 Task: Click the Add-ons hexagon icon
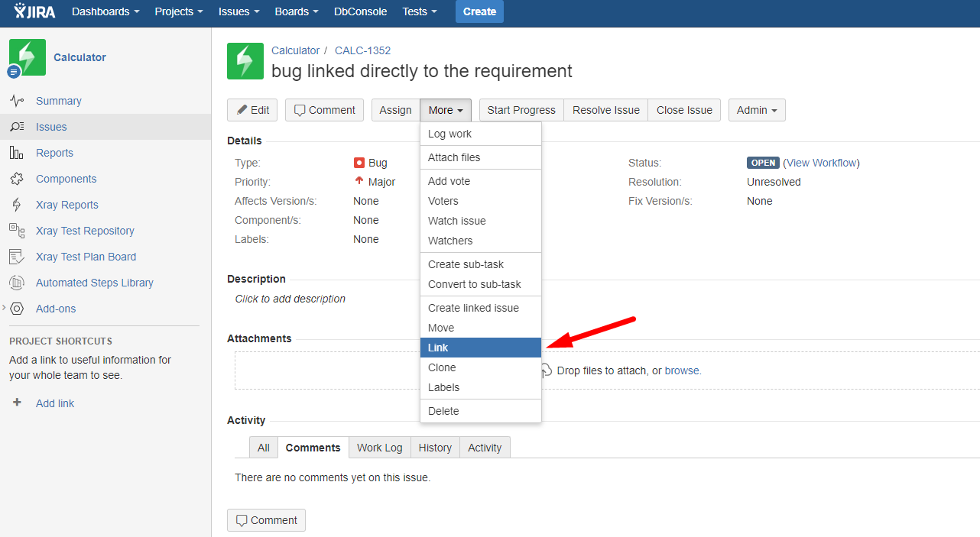point(17,309)
